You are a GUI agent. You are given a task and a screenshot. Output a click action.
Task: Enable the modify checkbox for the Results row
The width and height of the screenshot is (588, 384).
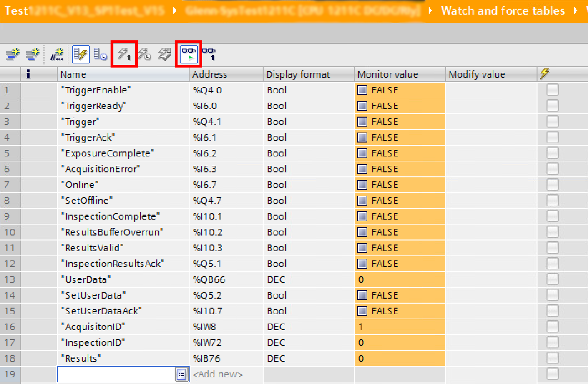point(552,358)
